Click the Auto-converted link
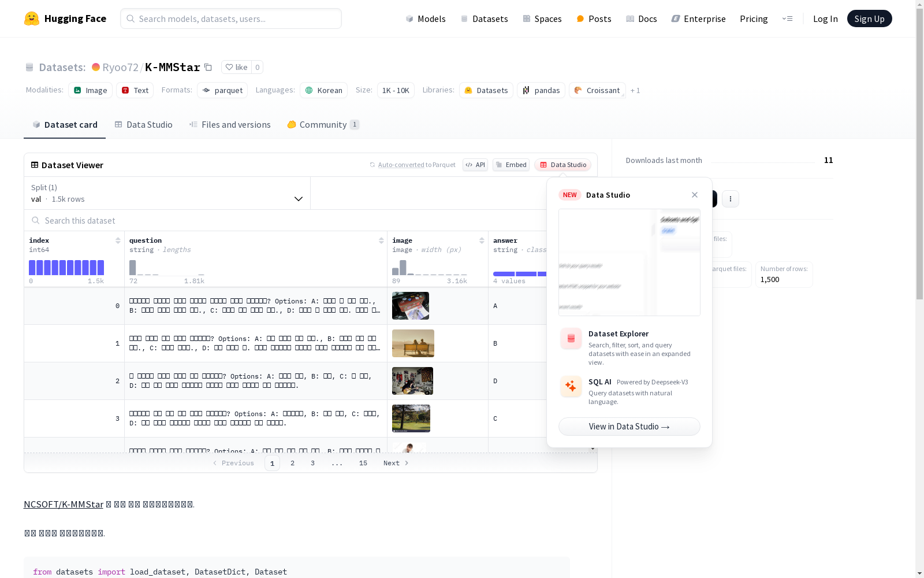The height and width of the screenshot is (578, 924). [401, 165]
